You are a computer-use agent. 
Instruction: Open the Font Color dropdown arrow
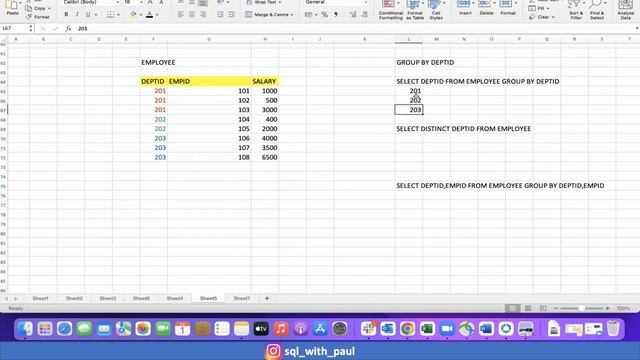(157, 15)
